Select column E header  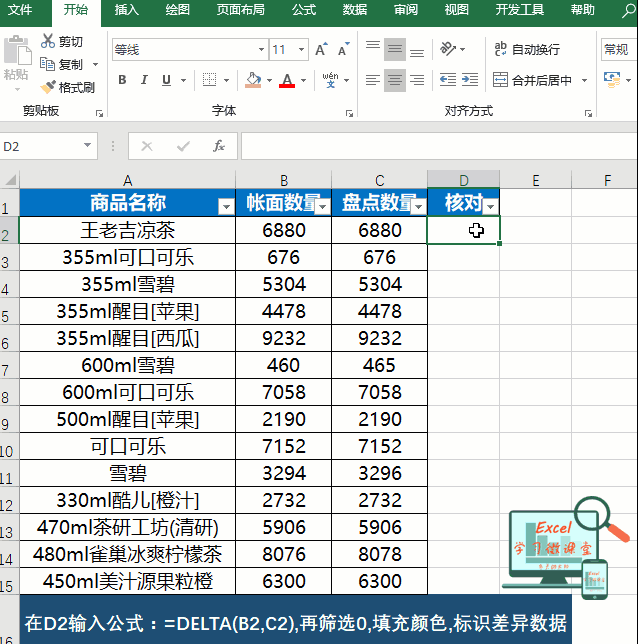[535, 180]
